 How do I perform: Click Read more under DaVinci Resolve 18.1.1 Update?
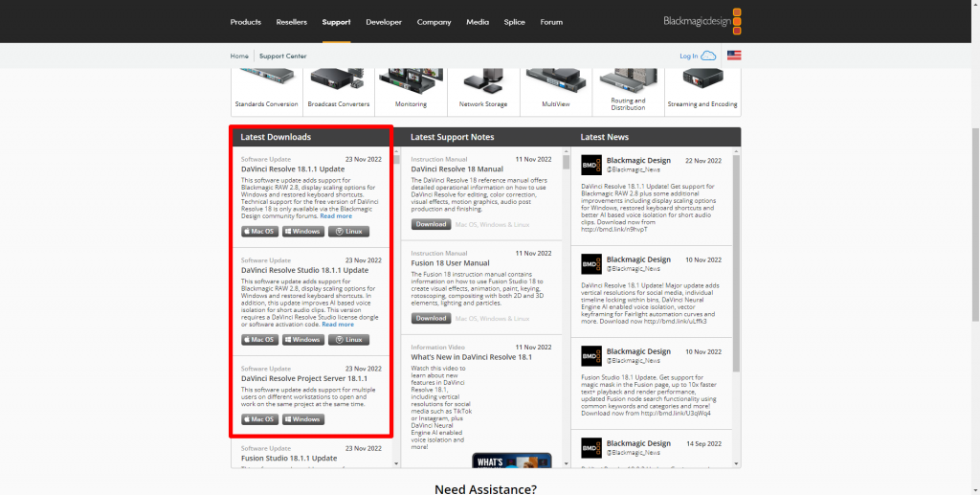[336, 216]
